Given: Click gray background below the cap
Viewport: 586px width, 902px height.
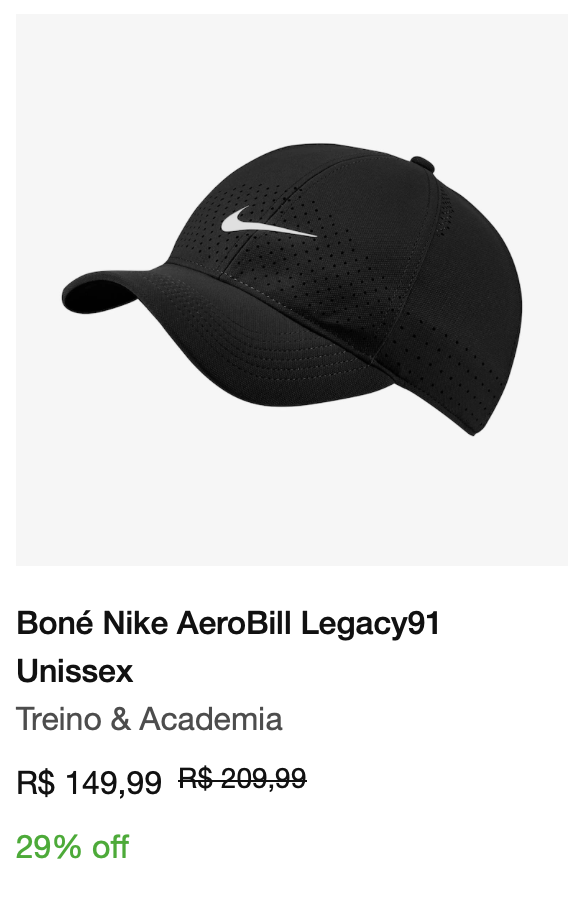Looking at the screenshot, I should tap(292, 500).
